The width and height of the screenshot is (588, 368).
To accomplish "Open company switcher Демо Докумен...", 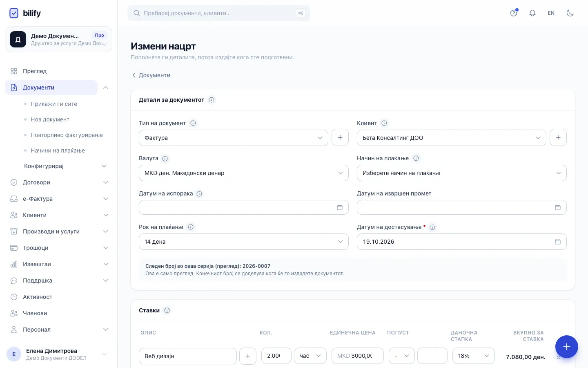I will pyautogui.click(x=58, y=39).
